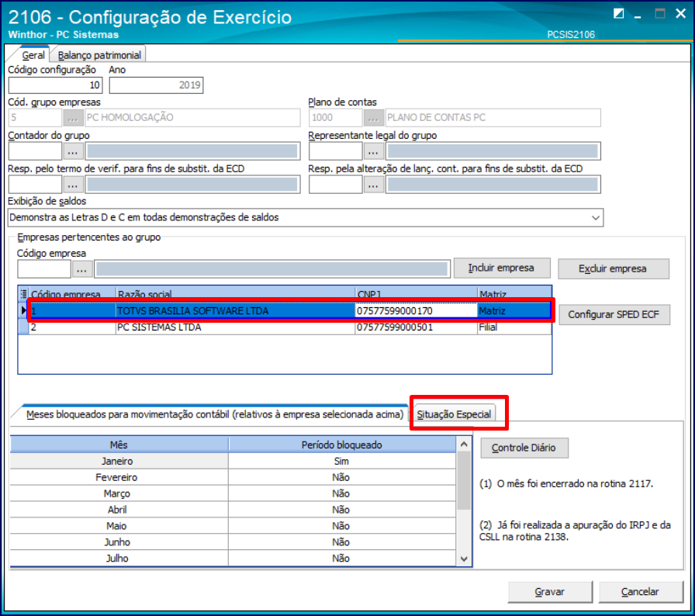Select row TOTVS BRASILIA SOFTWARE LTDA
Screen dimensions: 695x616
pyautogui.click(x=290, y=310)
